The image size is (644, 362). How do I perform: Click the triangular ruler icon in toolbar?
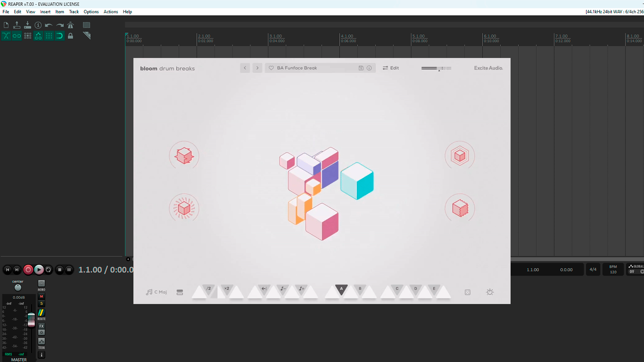pos(87,36)
